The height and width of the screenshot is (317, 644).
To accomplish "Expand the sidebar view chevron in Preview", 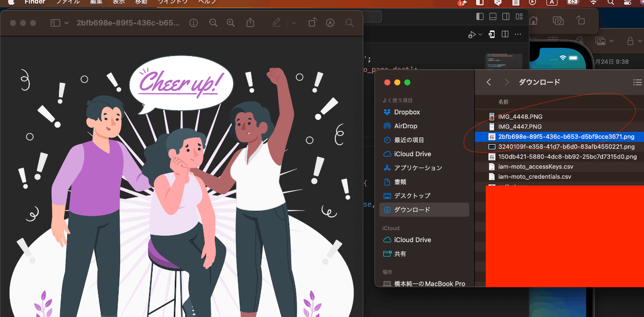I will pos(67,23).
